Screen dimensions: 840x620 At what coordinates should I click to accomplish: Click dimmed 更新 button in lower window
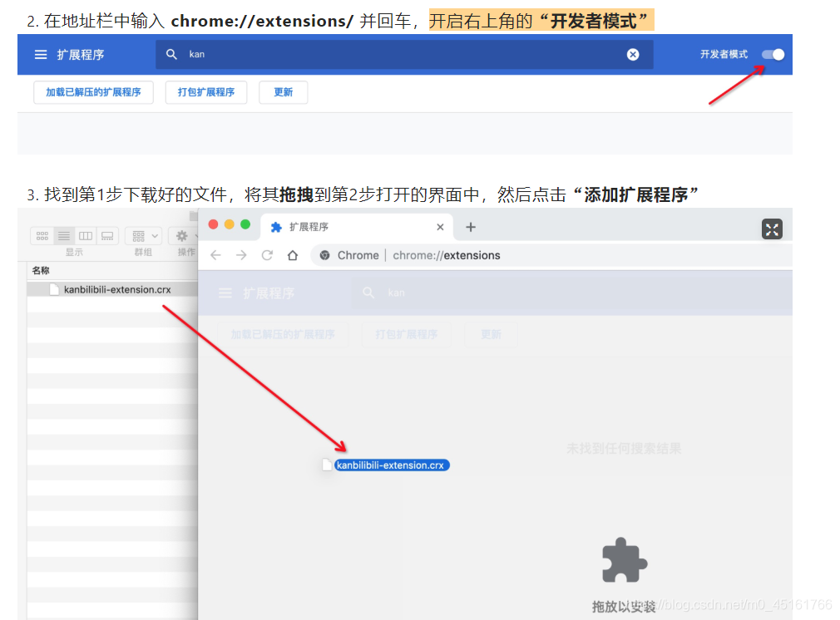[x=492, y=335]
